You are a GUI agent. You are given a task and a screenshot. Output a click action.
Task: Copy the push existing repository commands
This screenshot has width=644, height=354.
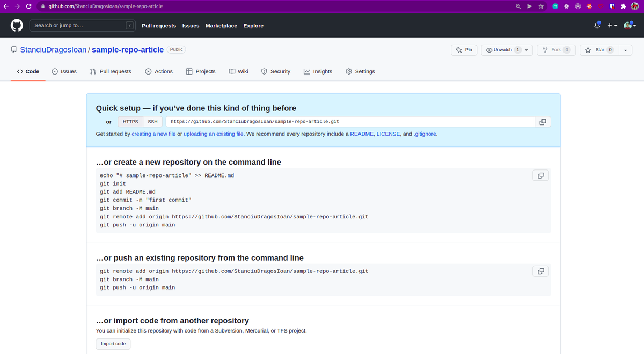[x=540, y=271]
